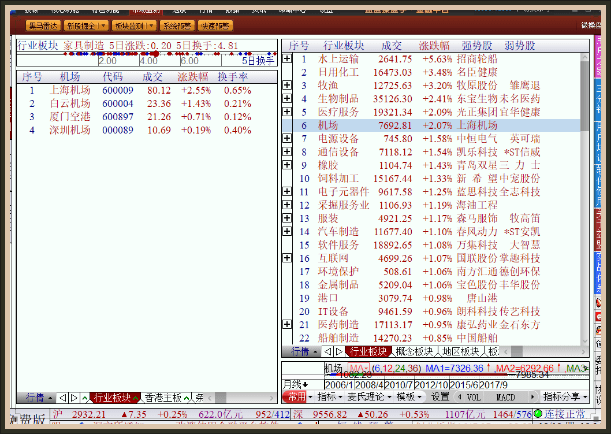
Task: Click previous-tab arrow in right panel tab bar
Action: (328, 351)
